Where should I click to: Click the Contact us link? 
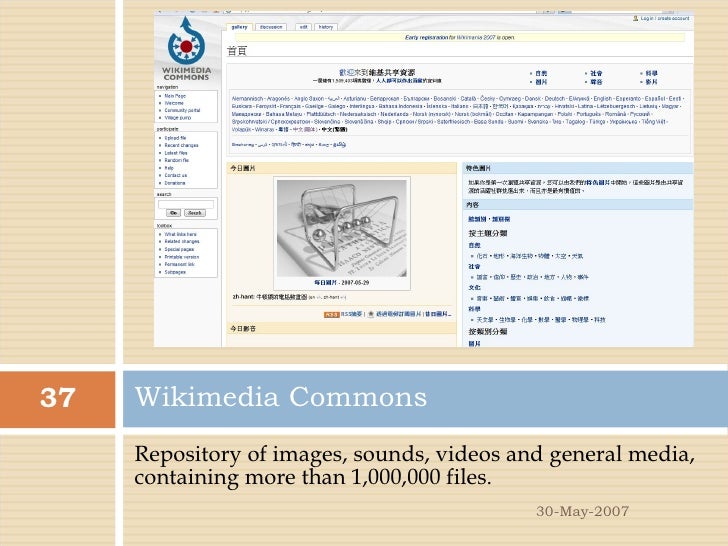[176, 176]
